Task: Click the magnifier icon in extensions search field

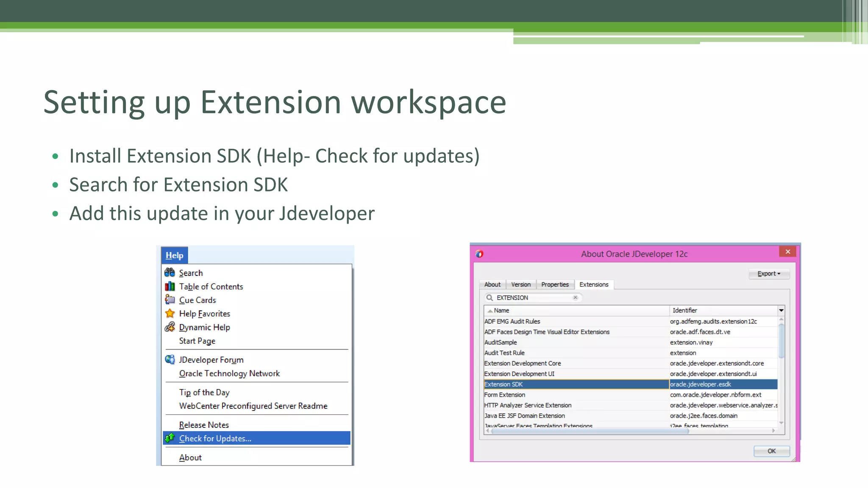Action: (490, 298)
